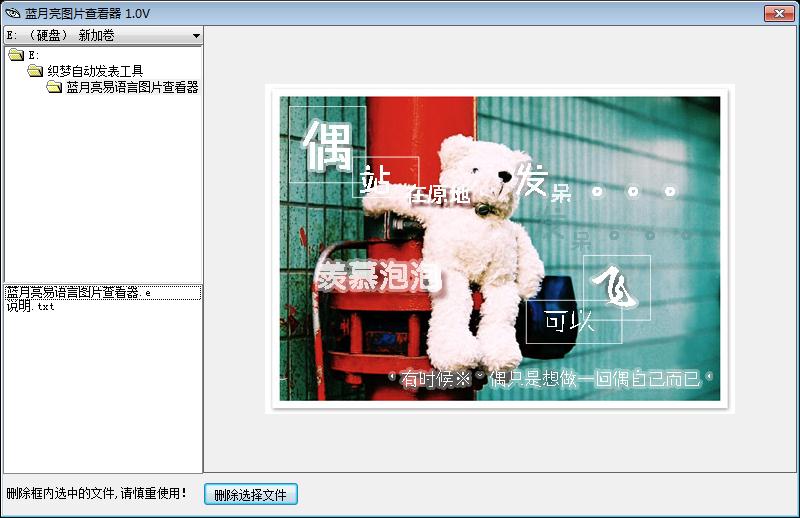Click the E: drive folder icon
Viewport: 800px width, 518px height.
(x=16, y=55)
